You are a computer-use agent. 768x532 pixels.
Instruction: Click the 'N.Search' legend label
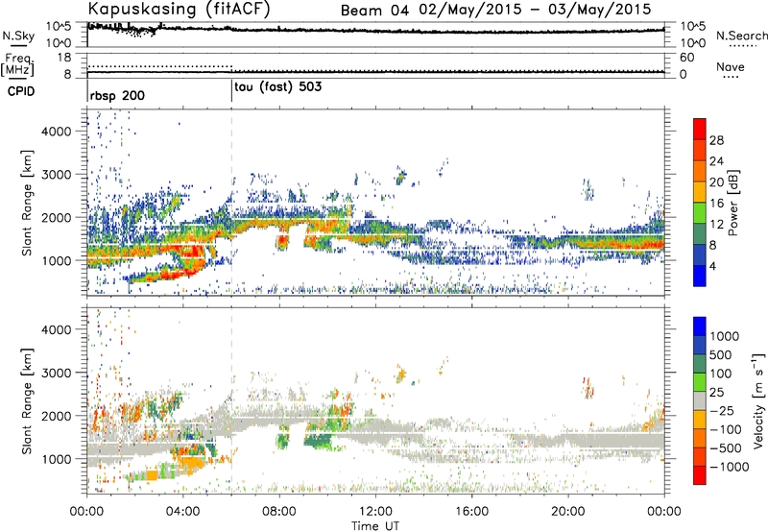click(742, 36)
